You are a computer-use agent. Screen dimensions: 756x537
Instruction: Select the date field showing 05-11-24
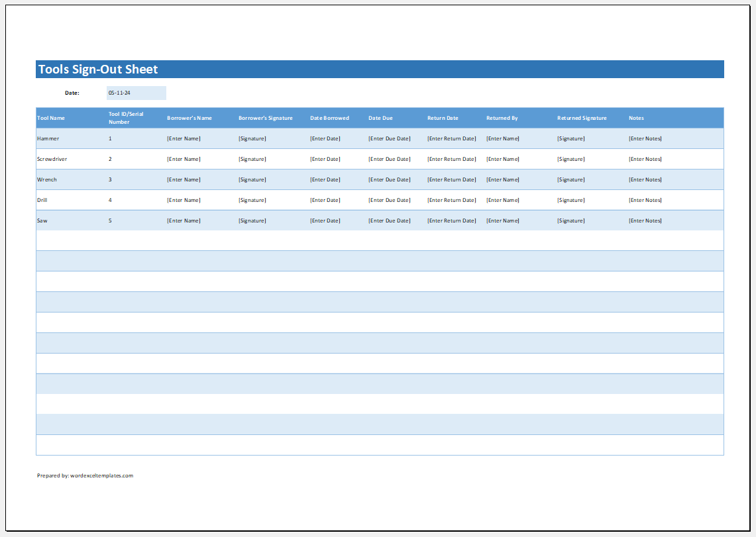tap(136, 93)
